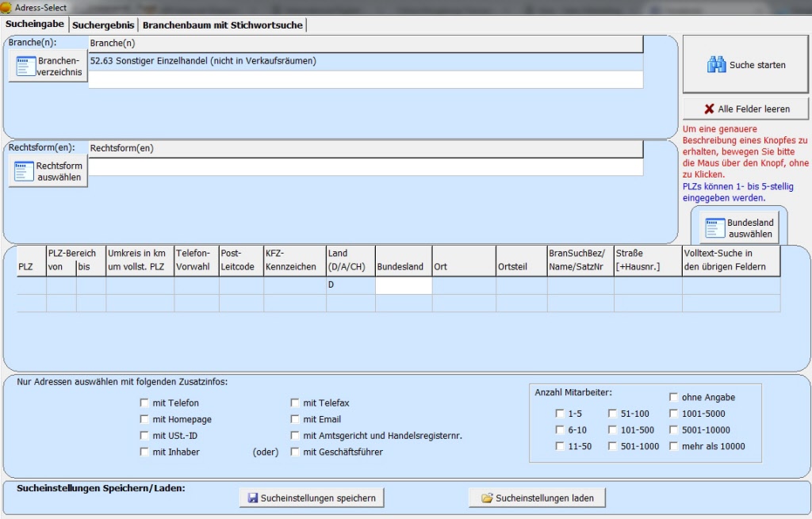Click the Telefon-Vorwahl column header

(x=197, y=260)
